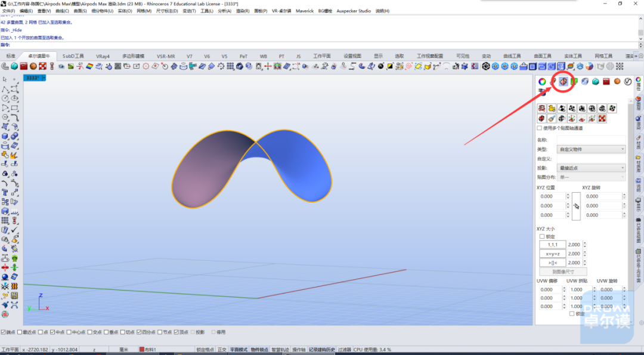Open the Auxpecker Studio menu
Viewport: 644px width, 355px height.
[353, 11]
